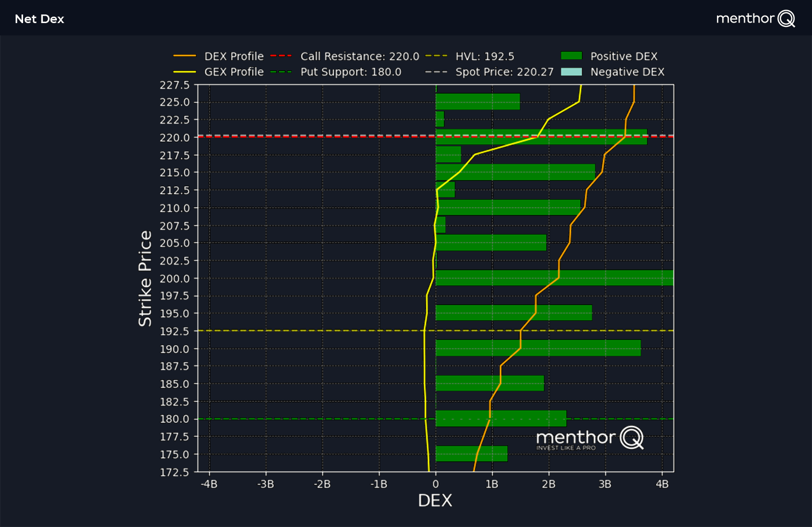Click the 200.0 strike price axis label

pyautogui.click(x=175, y=279)
